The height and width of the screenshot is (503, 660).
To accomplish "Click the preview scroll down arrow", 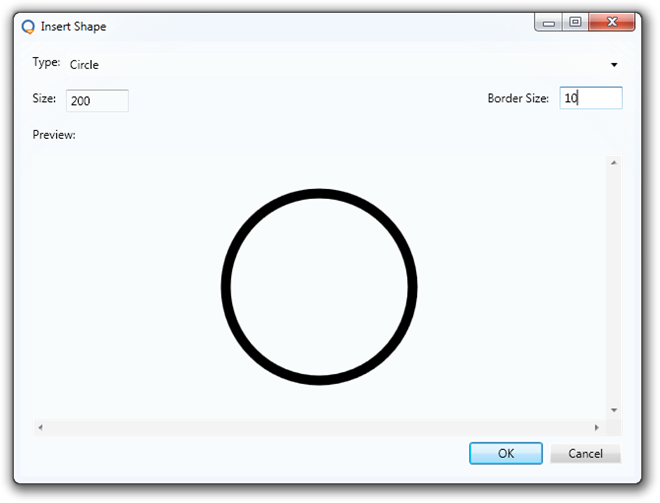I will coord(614,410).
